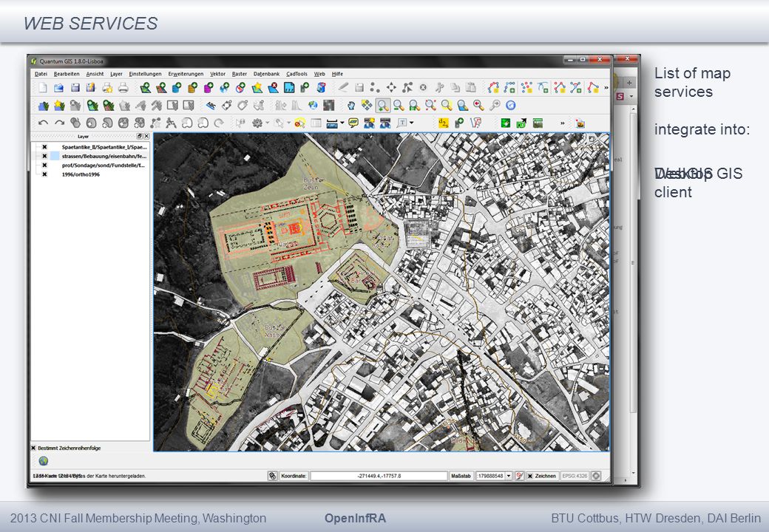
Task: Open the Einstellungen menu
Action: (145, 74)
